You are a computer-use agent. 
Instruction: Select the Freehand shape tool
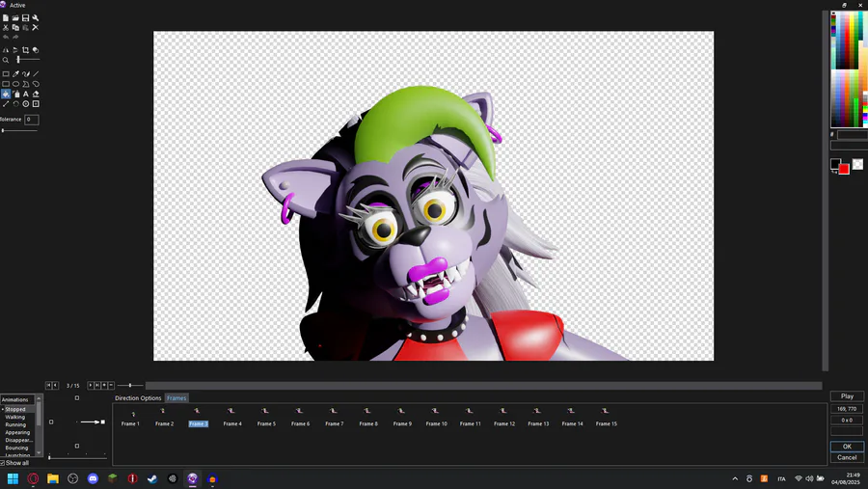click(x=36, y=84)
